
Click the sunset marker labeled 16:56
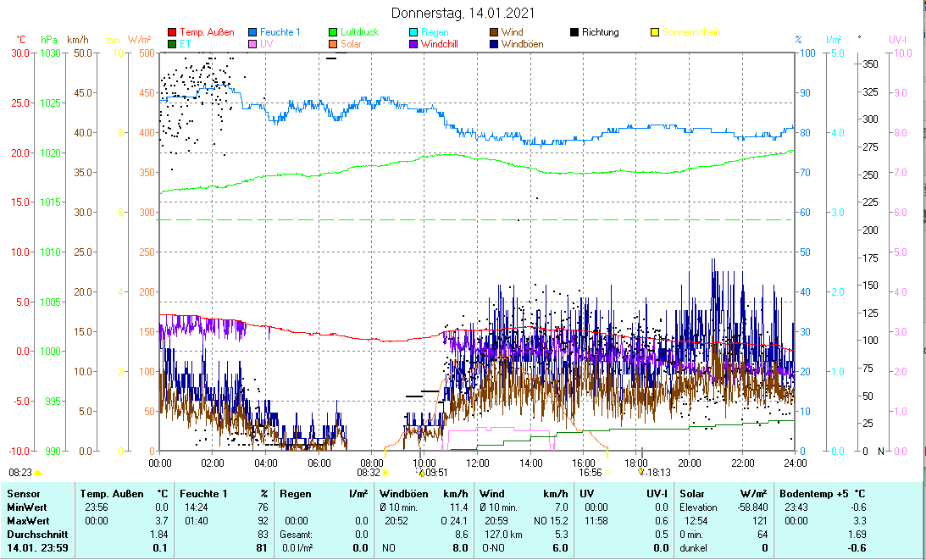click(x=607, y=473)
